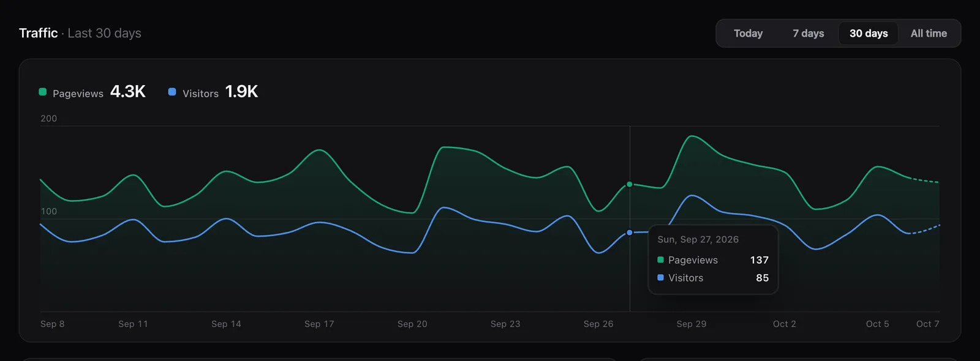Click the blue Visitors legend swatch
The image size is (980, 361).
point(172,92)
